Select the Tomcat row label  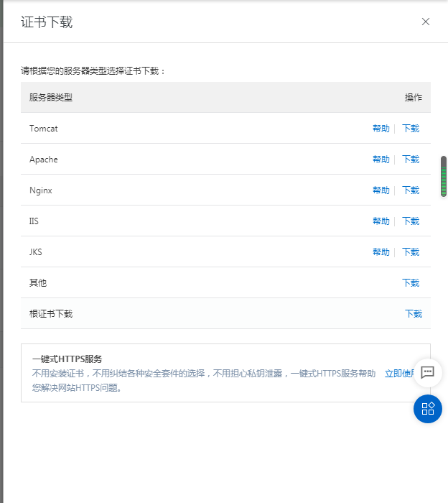point(44,129)
